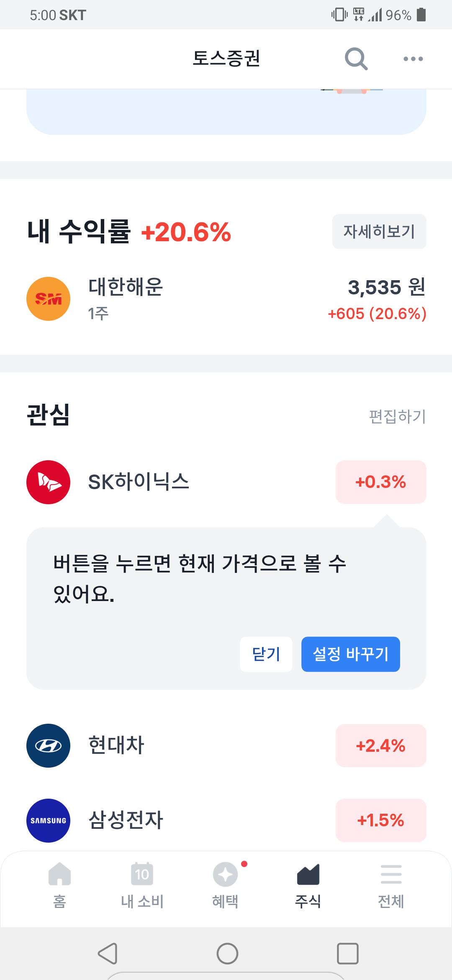Screen dimensions: 452x980
Task: Click blue 설정 바꾸기 button
Action: [x=351, y=654]
